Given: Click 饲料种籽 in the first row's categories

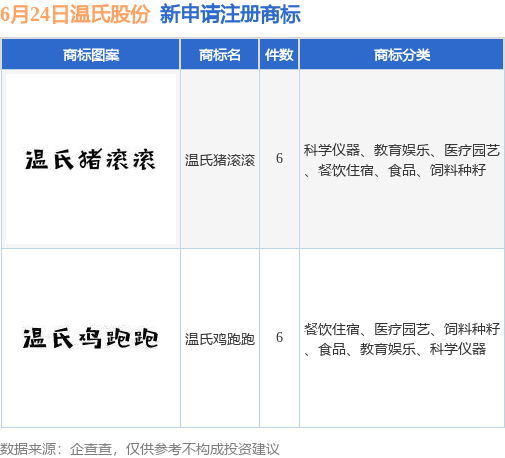Looking at the screenshot, I should [458, 170].
